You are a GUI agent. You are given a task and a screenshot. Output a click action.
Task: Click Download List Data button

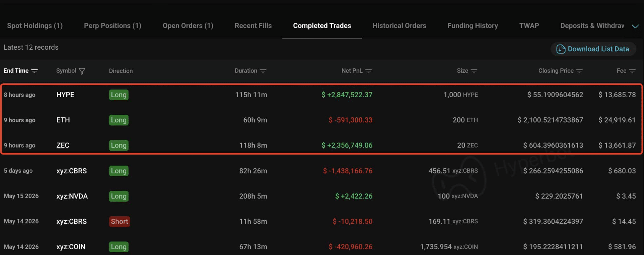pyautogui.click(x=593, y=49)
